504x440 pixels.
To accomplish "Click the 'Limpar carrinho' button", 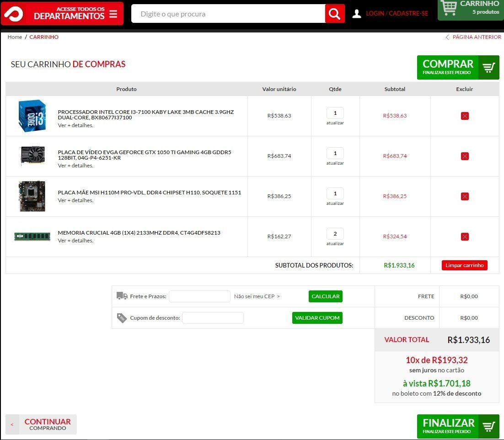I will click(465, 265).
